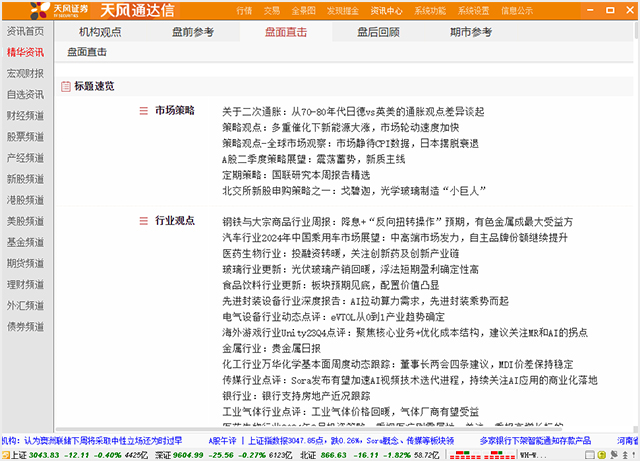Open 宏观财报 in the sidebar
This screenshot has height=461, width=640.
click(x=25, y=73)
